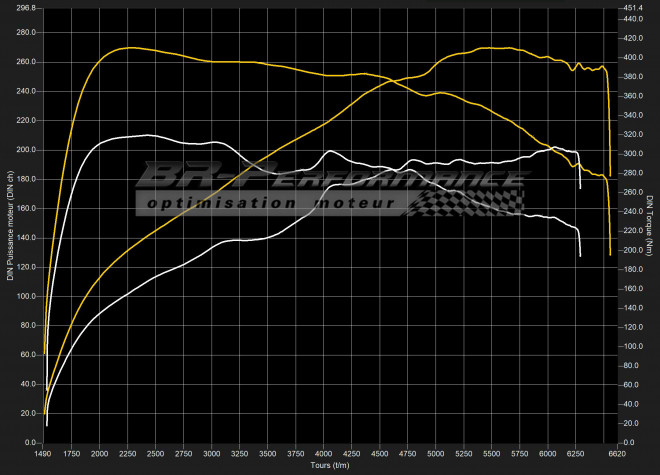The height and width of the screenshot is (475, 660).
Task: Click the yellow torque curve peak near 2250 RPM
Action: click(130, 47)
